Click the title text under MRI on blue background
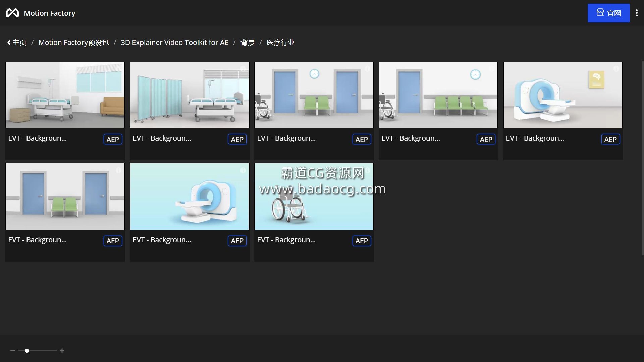644x362 pixels. click(x=162, y=240)
